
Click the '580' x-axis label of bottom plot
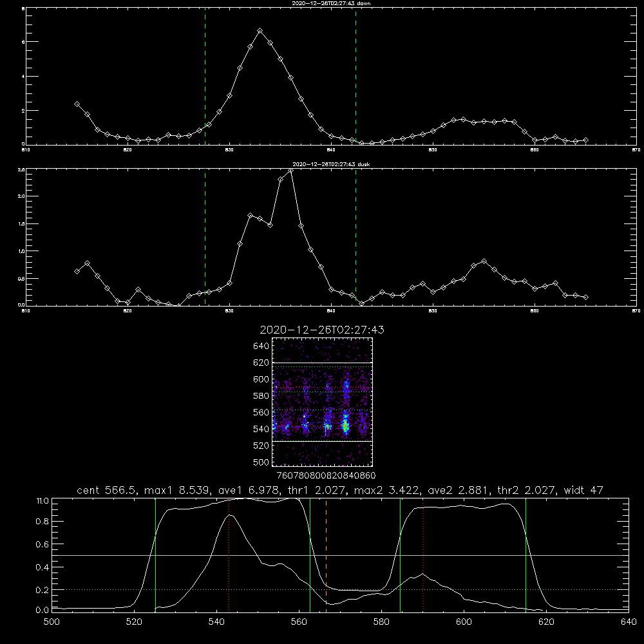(x=381, y=622)
